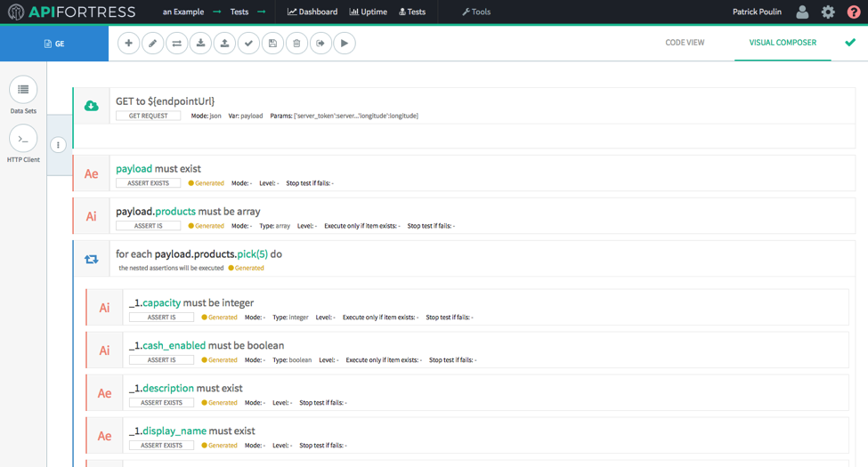
Task: Click 'Type: boolean' under _1.cash_enabled
Action: (x=292, y=359)
